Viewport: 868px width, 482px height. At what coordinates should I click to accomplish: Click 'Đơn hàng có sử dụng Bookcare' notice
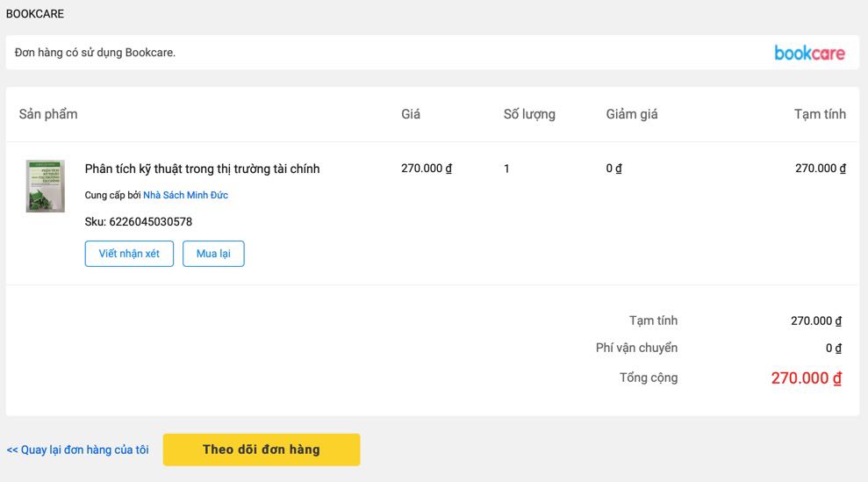click(x=95, y=53)
